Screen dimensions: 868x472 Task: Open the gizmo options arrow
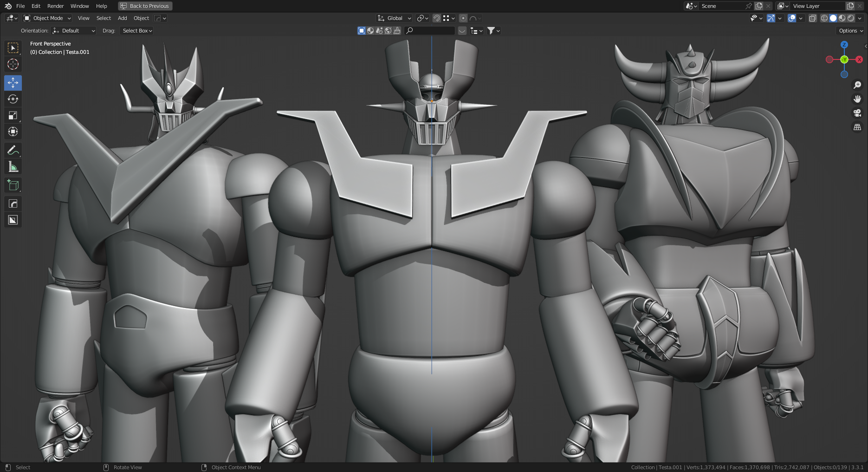(x=780, y=18)
